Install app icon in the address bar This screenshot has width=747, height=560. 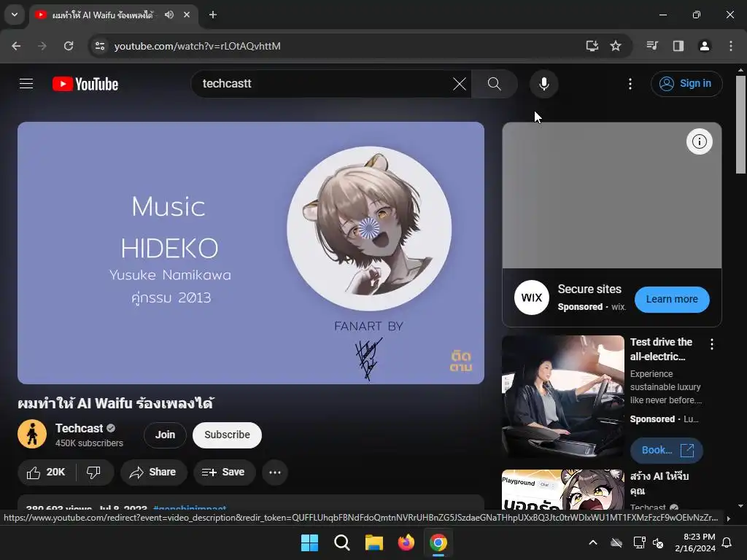[592, 46]
